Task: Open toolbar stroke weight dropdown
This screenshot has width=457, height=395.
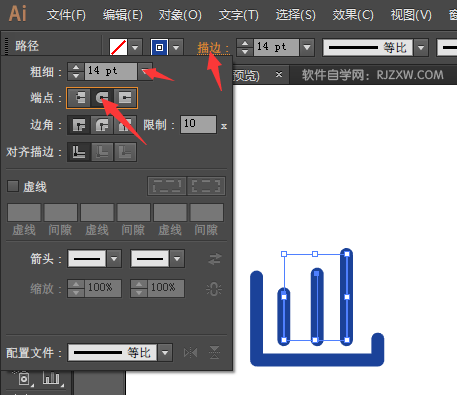Action: 307,47
